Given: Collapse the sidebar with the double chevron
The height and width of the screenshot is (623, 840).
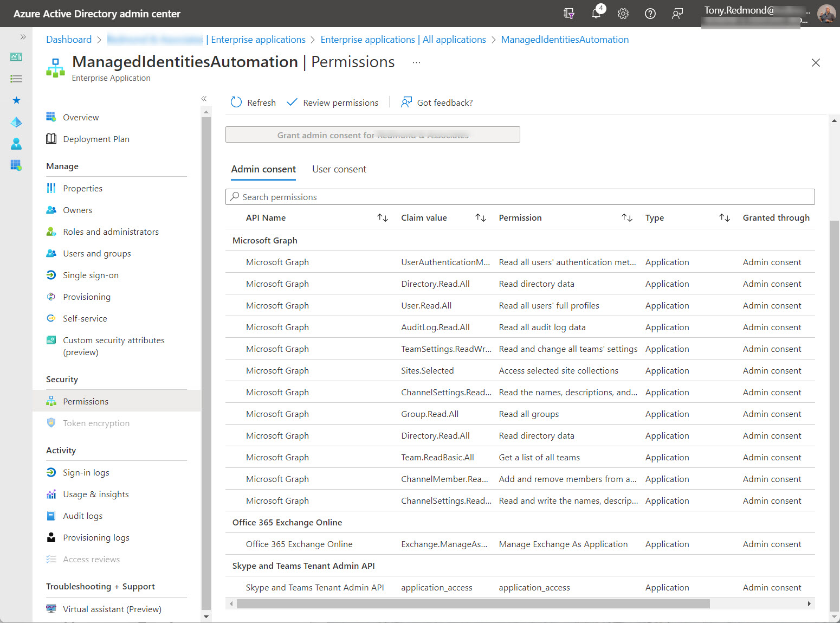Looking at the screenshot, I should point(204,99).
